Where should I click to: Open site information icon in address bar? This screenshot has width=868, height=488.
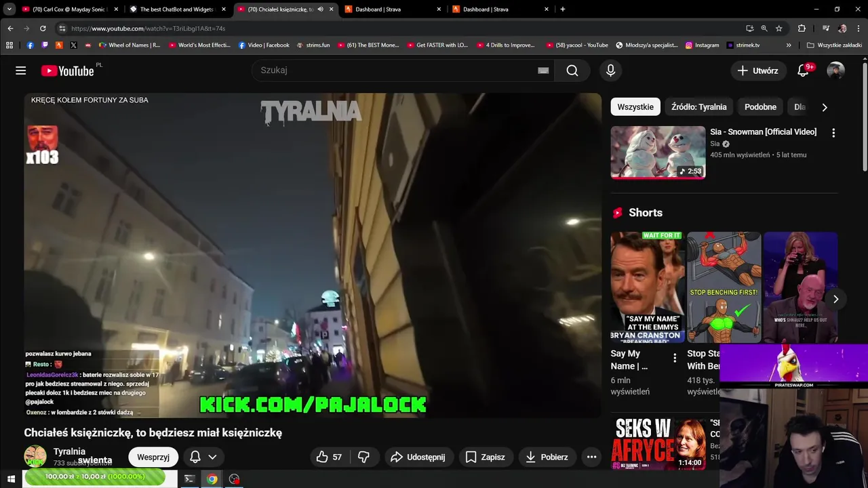(x=62, y=28)
